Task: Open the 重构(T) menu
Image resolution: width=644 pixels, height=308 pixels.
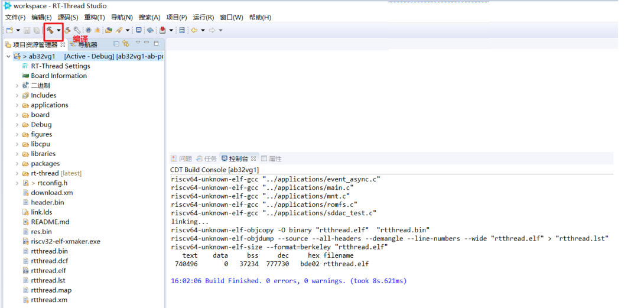Action: coord(95,17)
